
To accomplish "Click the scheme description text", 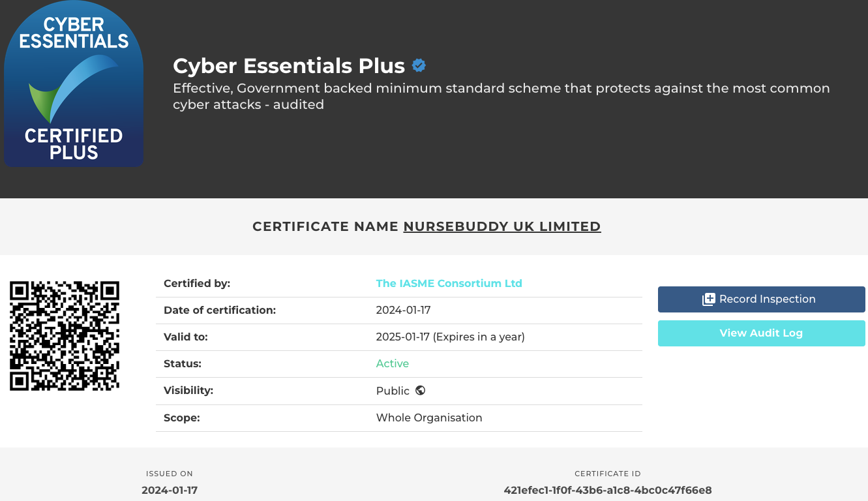I will (x=501, y=96).
